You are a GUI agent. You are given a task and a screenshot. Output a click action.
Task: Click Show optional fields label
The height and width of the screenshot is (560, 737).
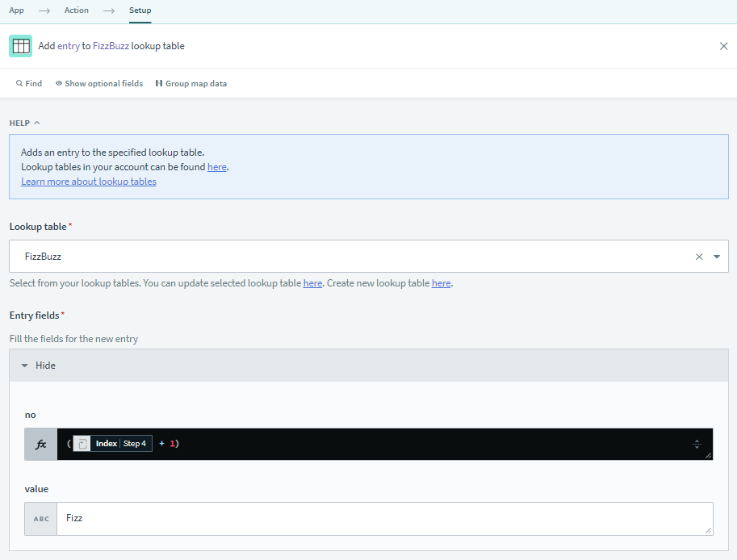[x=104, y=83]
